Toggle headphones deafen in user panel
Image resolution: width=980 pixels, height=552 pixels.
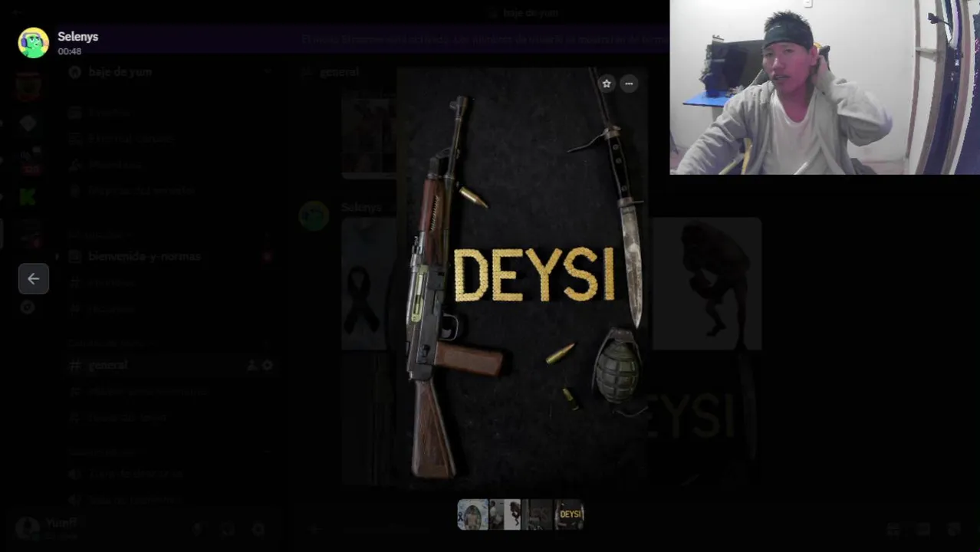tap(228, 529)
